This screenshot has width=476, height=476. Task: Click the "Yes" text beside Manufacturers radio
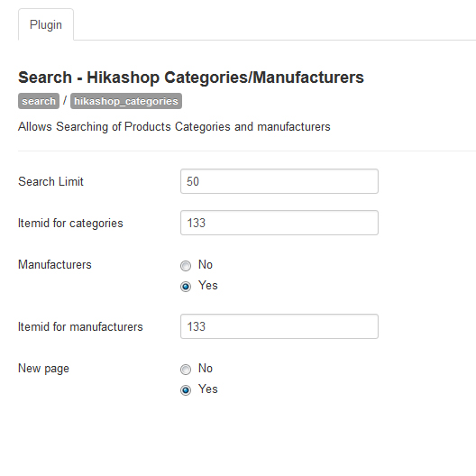coord(208,286)
